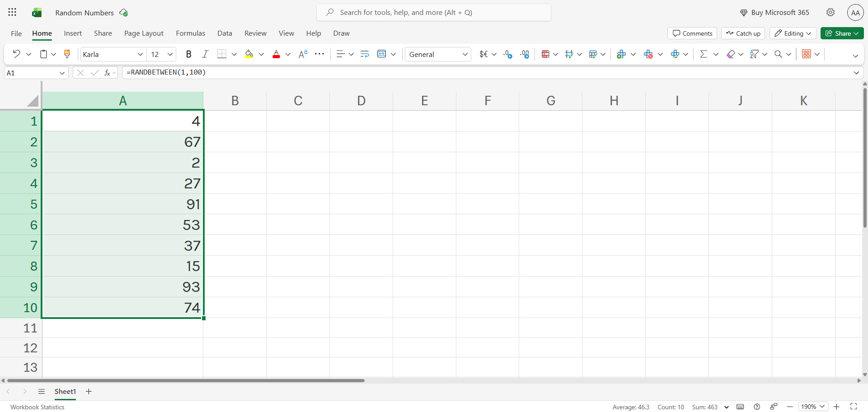
Task: Expand the fill color palette arrow
Action: (x=261, y=54)
